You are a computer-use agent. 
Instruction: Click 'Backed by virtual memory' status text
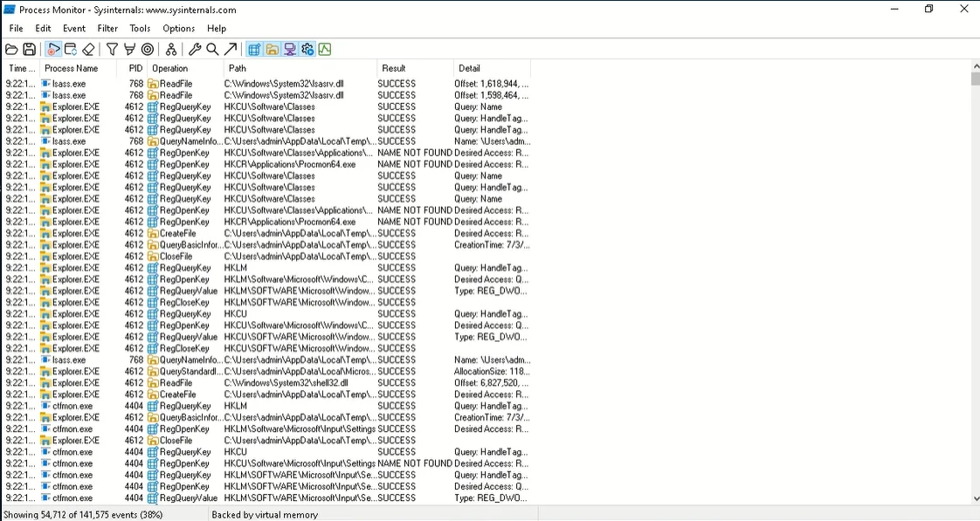click(x=265, y=515)
